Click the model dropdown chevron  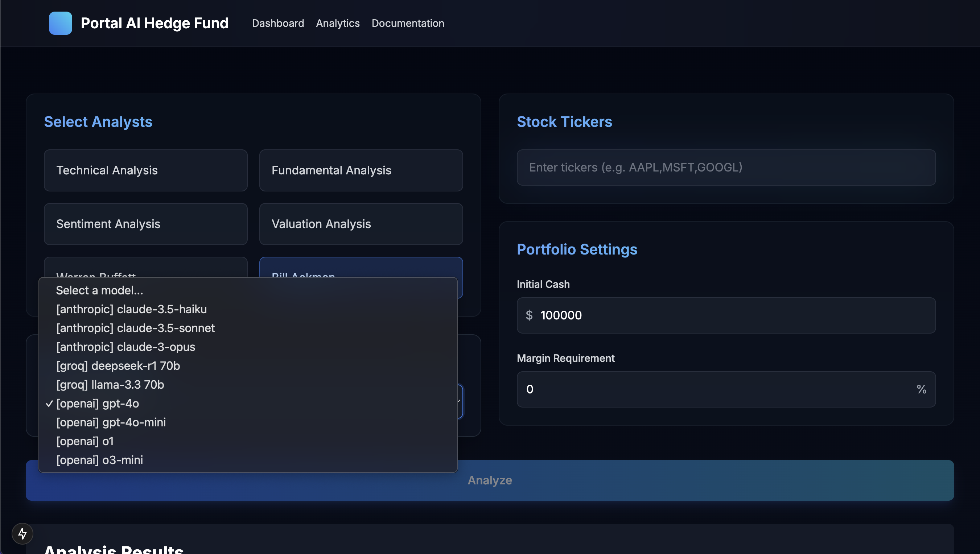[460, 401]
